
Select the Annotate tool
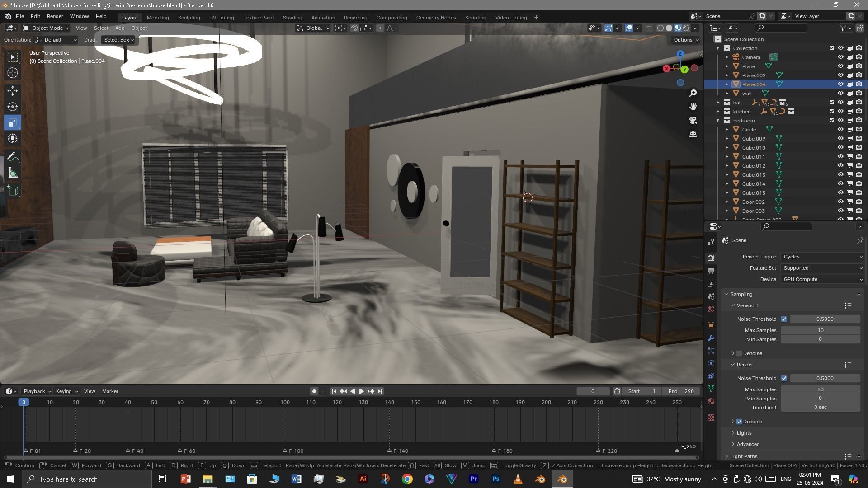tap(13, 157)
